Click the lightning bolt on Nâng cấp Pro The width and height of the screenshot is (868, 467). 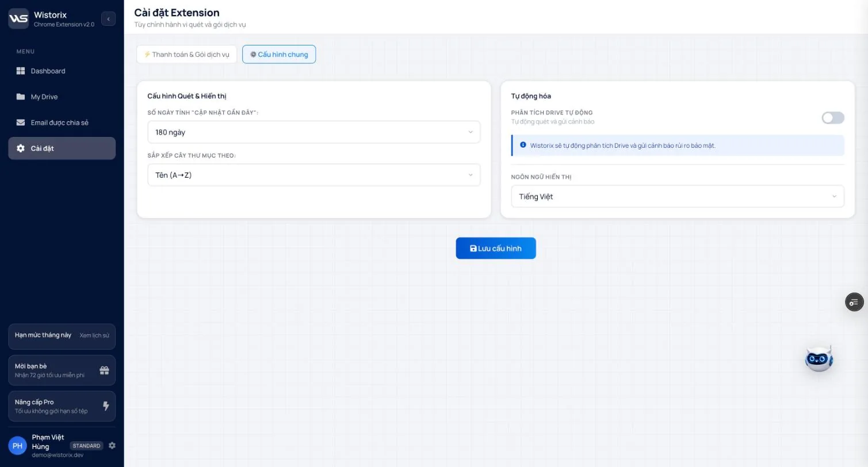106,406
